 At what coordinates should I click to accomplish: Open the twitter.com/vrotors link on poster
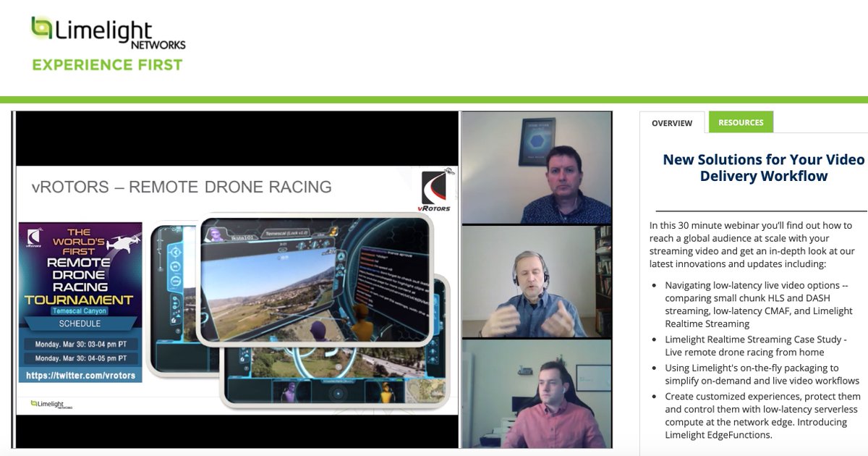coord(80,376)
